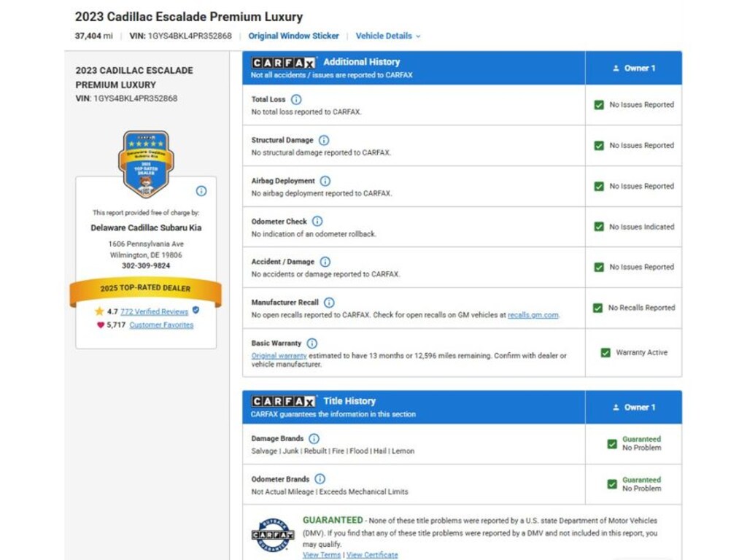
Task: Click owner icon in Additional History header
Action: coord(616,68)
